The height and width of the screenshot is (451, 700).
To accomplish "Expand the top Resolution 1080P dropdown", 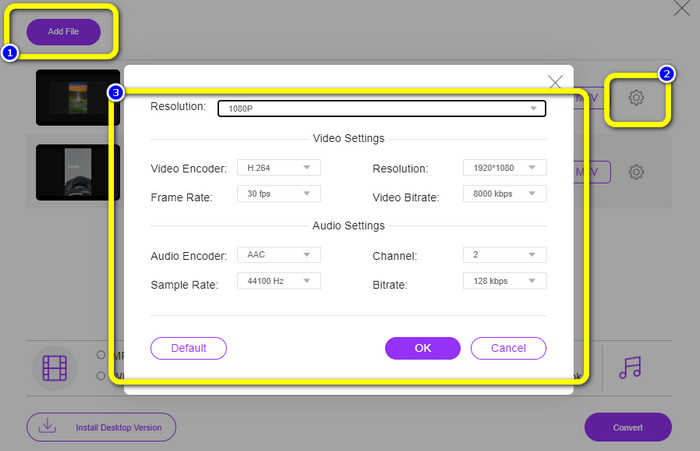I will pos(382,109).
